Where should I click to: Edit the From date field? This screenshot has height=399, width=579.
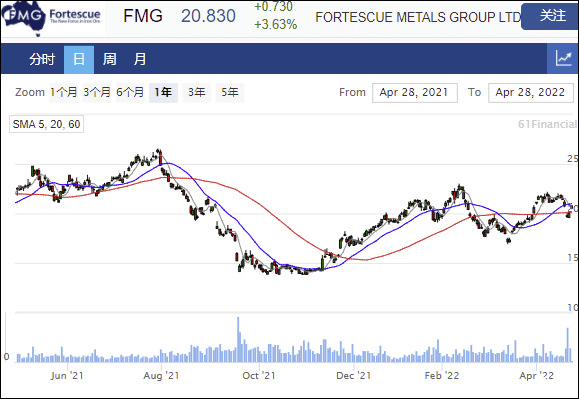[415, 93]
